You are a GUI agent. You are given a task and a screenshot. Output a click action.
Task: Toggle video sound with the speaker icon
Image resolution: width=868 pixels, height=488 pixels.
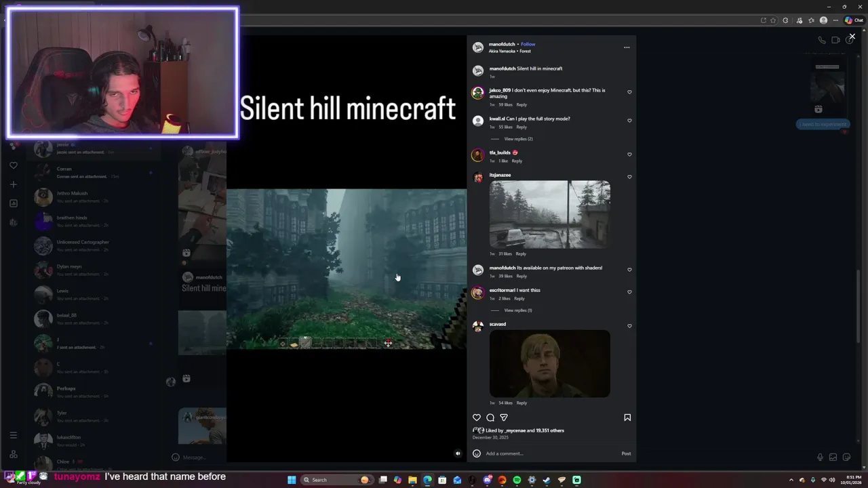click(458, 453)
